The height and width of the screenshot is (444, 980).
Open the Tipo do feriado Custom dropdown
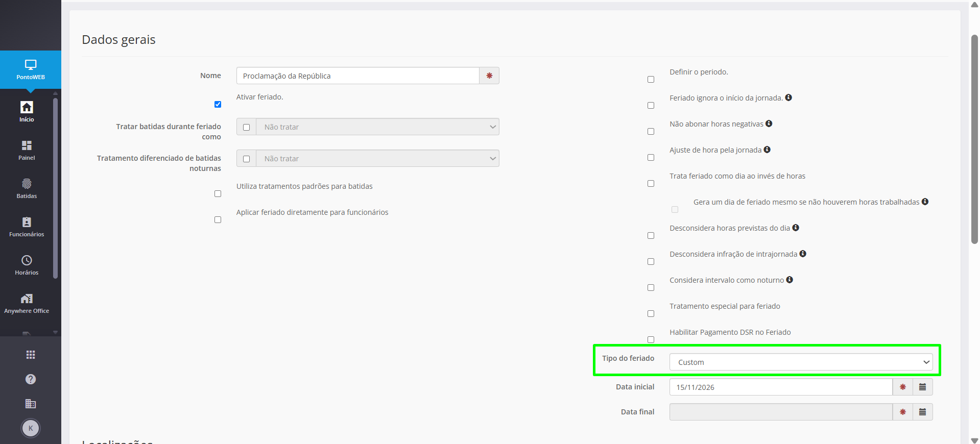(x=801, y=362)
